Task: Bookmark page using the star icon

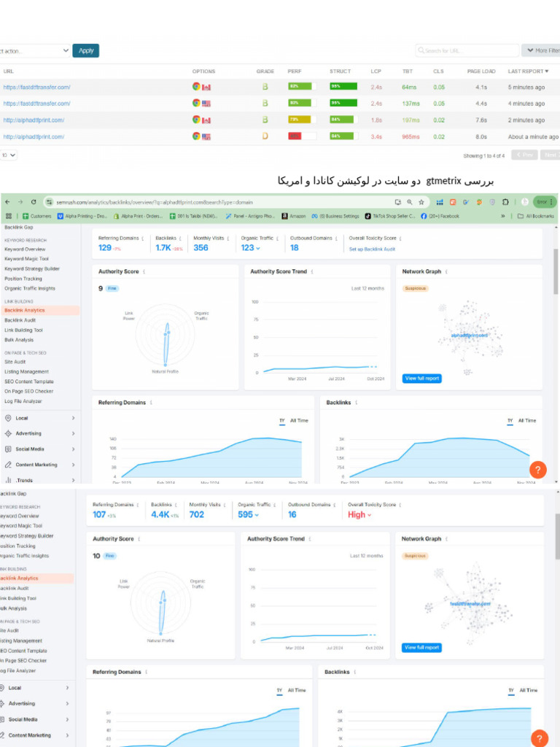Action: click(x=421, y=202)
